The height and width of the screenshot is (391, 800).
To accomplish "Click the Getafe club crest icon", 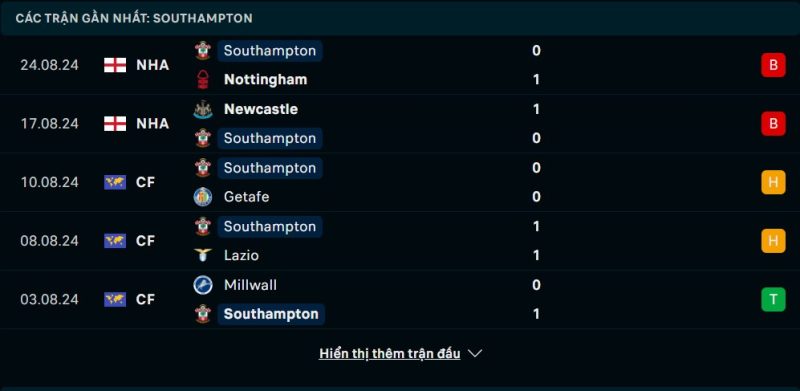I will tap(203, 197).
